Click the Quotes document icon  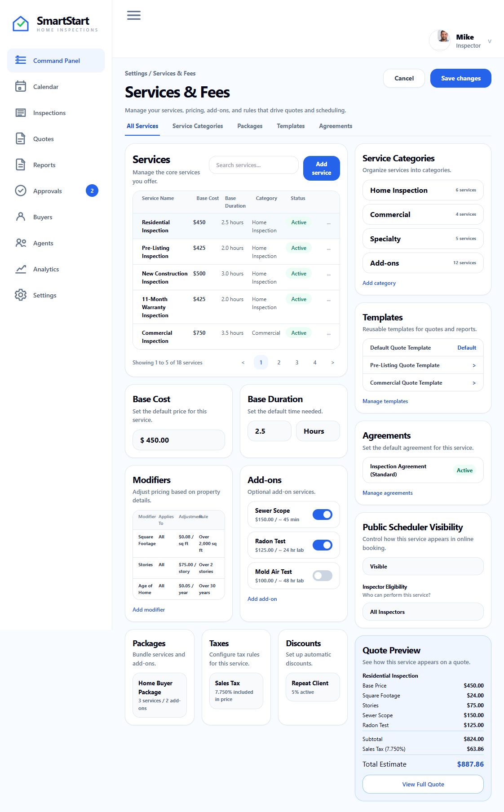point(21,138)
